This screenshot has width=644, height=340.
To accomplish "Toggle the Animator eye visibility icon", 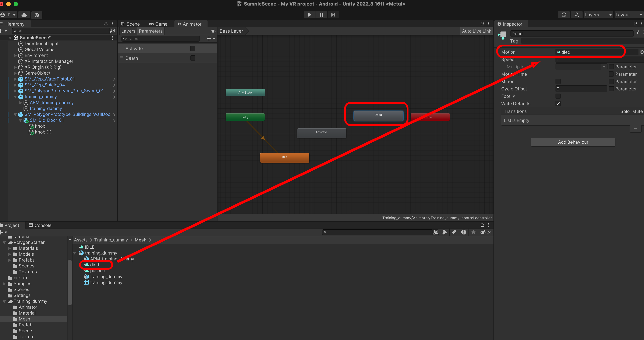I will click(213, 31).
